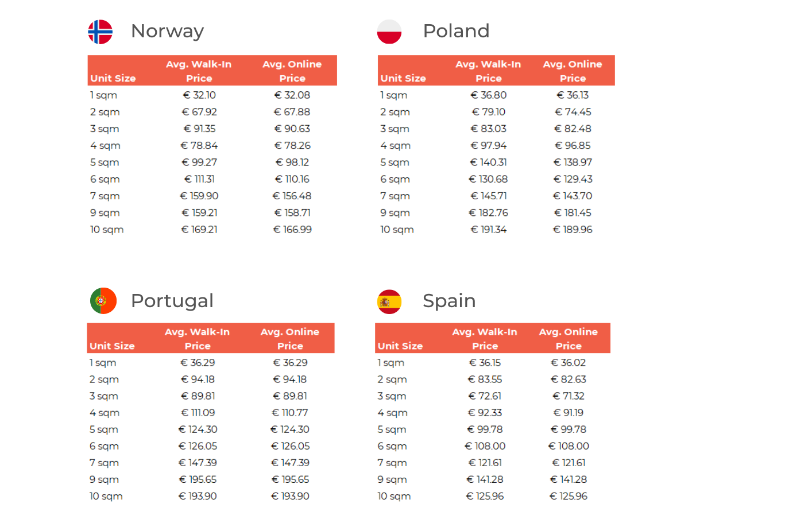Image resolution: width=812 pixels, height=519 pixels.
Task: Click Portugal's Unit Size column header
Action: click(x=112, y=346)
